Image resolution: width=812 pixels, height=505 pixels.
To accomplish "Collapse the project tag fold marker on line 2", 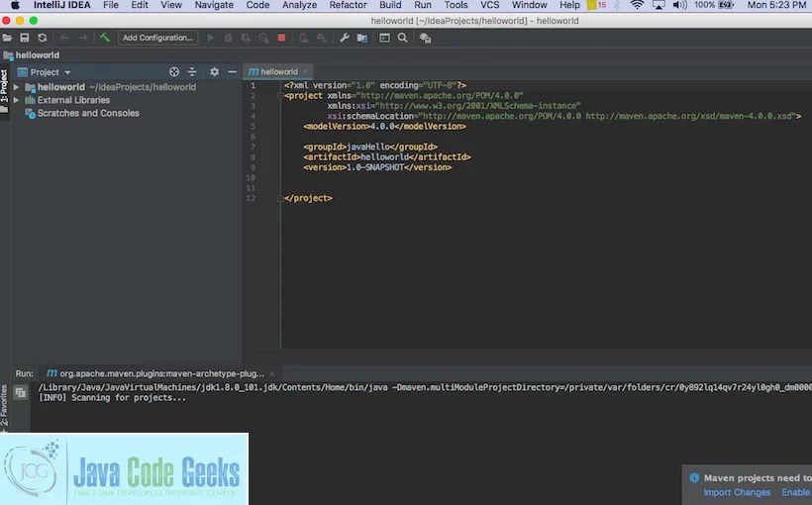I will coord(280,96).
